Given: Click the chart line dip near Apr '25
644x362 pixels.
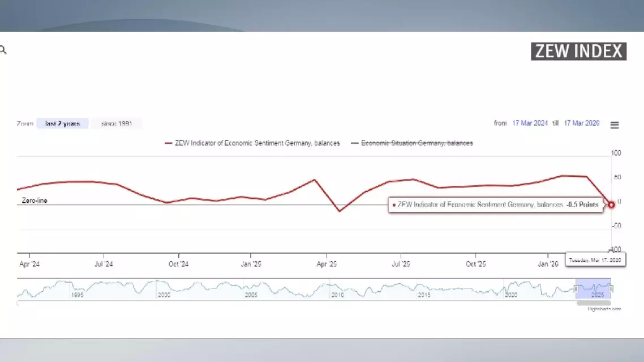Looking at the screenshot, I should pos(340,211).
